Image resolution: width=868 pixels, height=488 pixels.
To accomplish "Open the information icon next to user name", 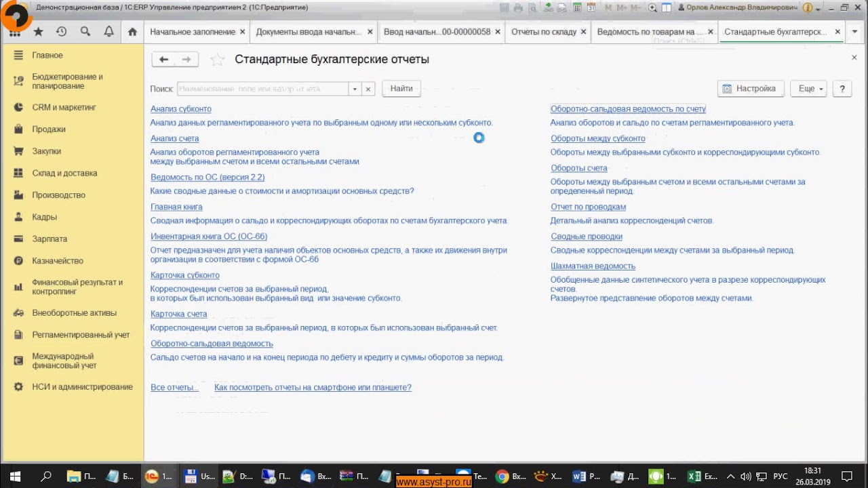I will 808,7.
